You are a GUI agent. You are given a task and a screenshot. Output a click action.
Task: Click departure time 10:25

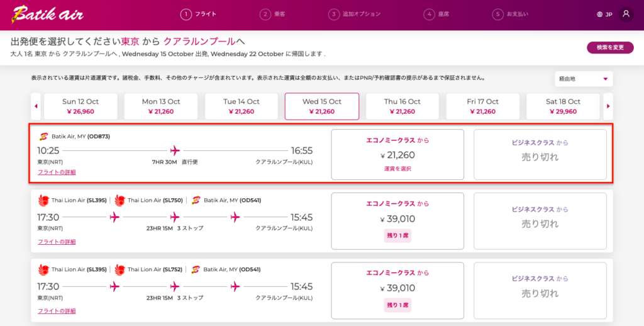(x=48, y=150)
